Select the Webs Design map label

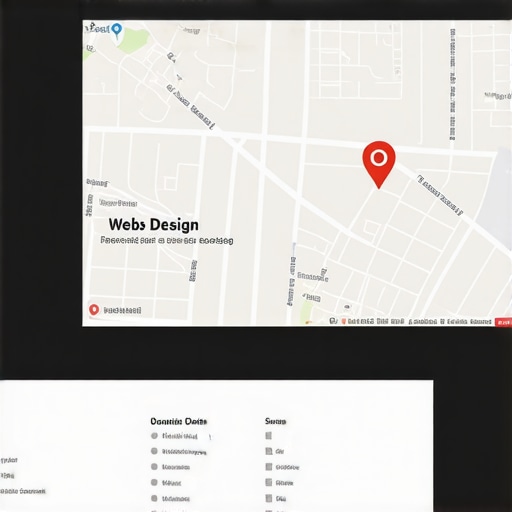click(153, 225)
